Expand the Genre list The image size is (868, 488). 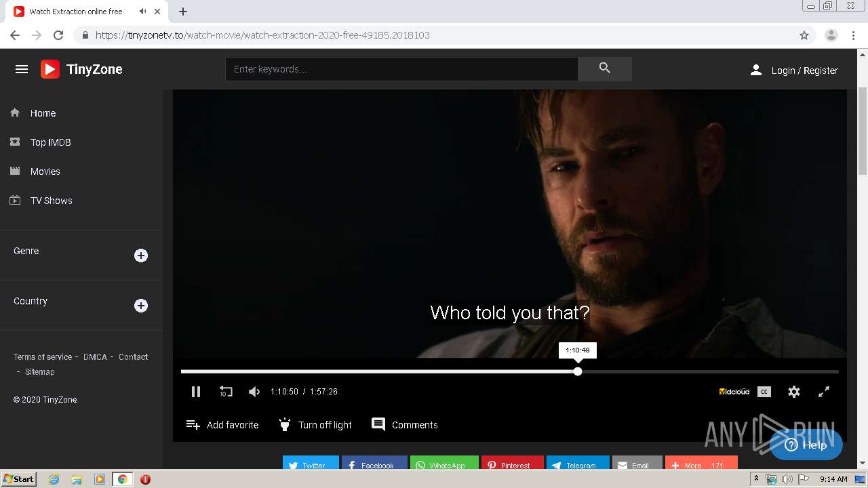(141, 256)
